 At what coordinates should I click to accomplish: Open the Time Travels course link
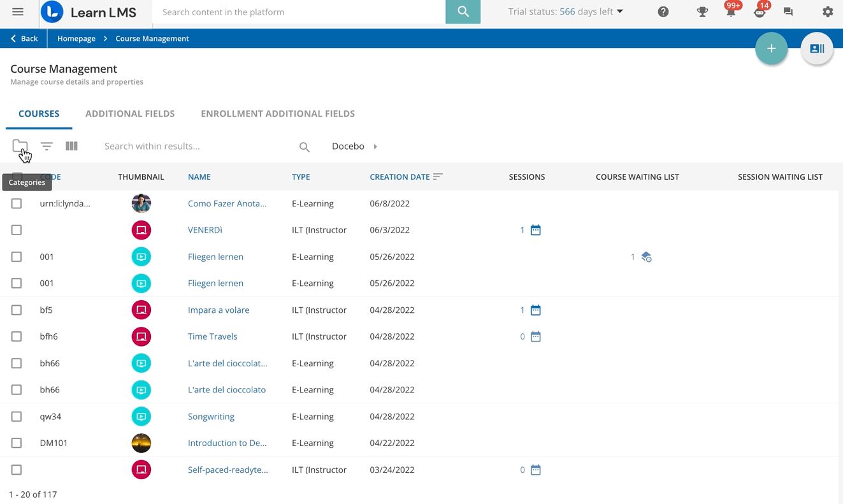point(212,336)
